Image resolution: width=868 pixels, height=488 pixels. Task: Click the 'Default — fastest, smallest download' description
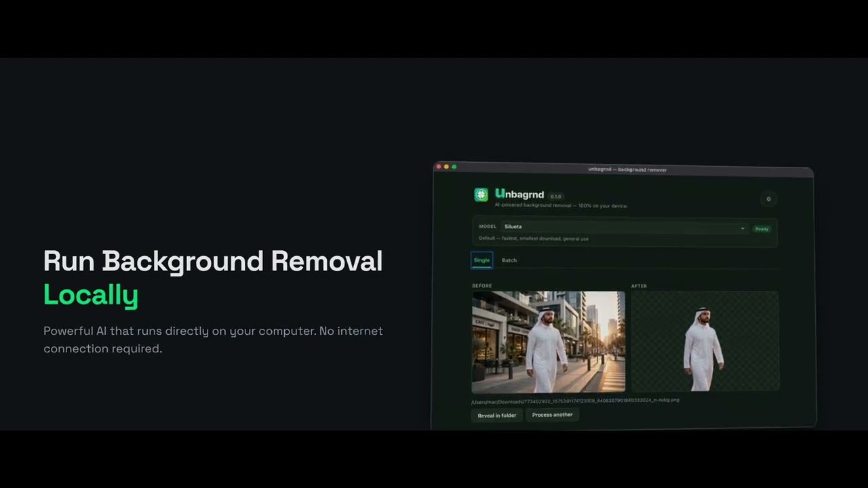click(x=534, y=239)
